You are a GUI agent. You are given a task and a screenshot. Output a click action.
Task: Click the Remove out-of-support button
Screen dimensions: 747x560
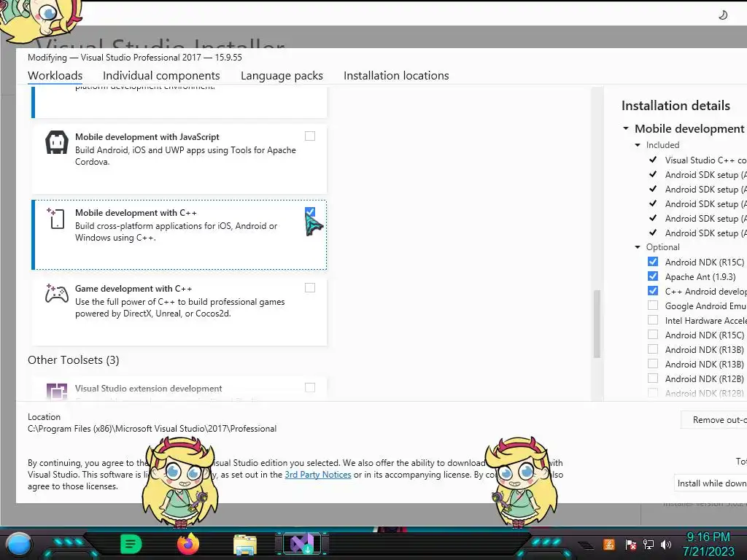click(713, 420)
